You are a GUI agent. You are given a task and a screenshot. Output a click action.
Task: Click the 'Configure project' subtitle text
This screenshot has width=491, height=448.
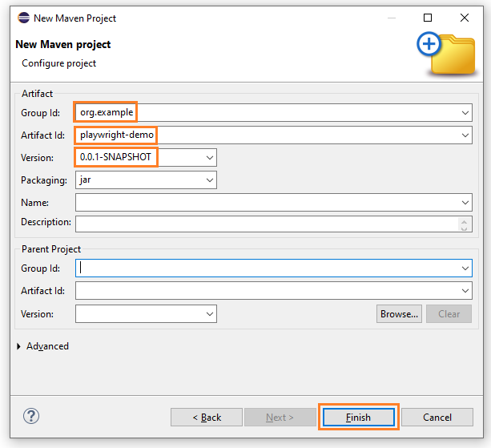(58, 63)
